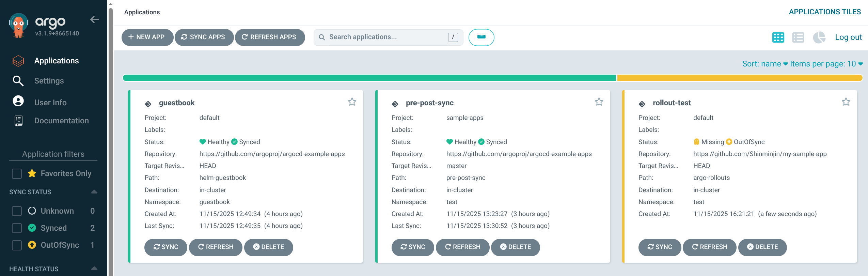The width and height of the screenshot is (868, 276).
Task: Click pre-post-sync Healthy heart icon
Action: tap(449, 142)
